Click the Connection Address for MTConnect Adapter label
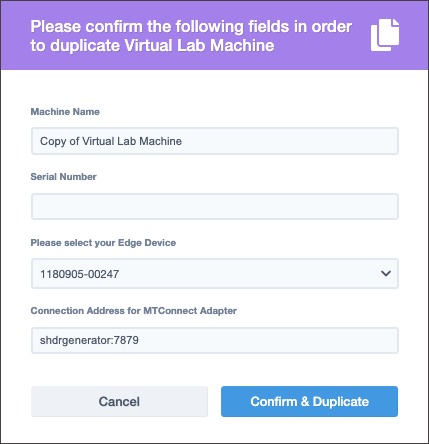 [134, 311]
